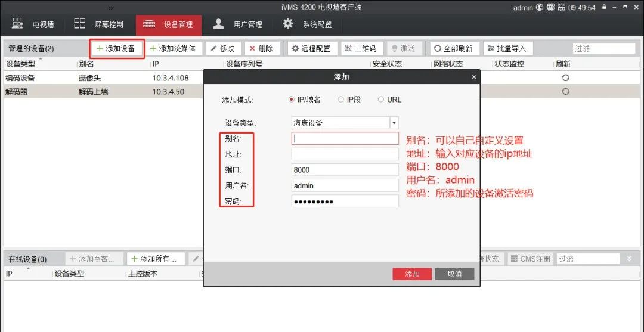Click the network globe icon in title bar
The image size is (644, 332).
(540, 7)
